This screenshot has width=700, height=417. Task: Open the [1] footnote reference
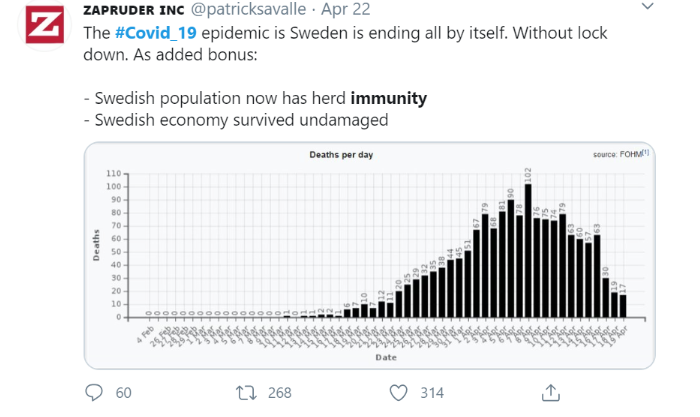(645, 154)
